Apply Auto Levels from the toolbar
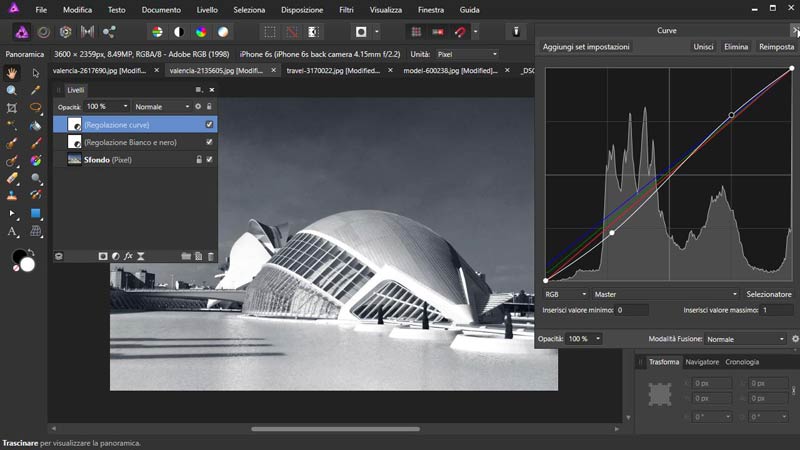 pos(157,32)
